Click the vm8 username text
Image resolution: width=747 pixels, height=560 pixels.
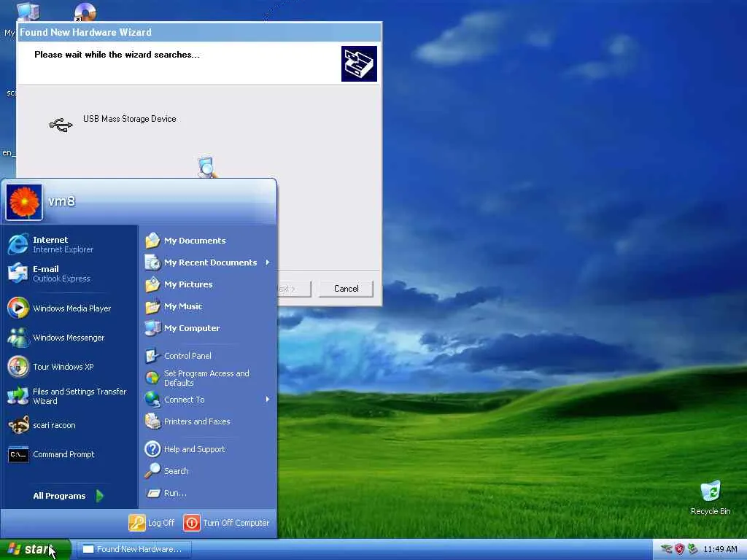61,201
